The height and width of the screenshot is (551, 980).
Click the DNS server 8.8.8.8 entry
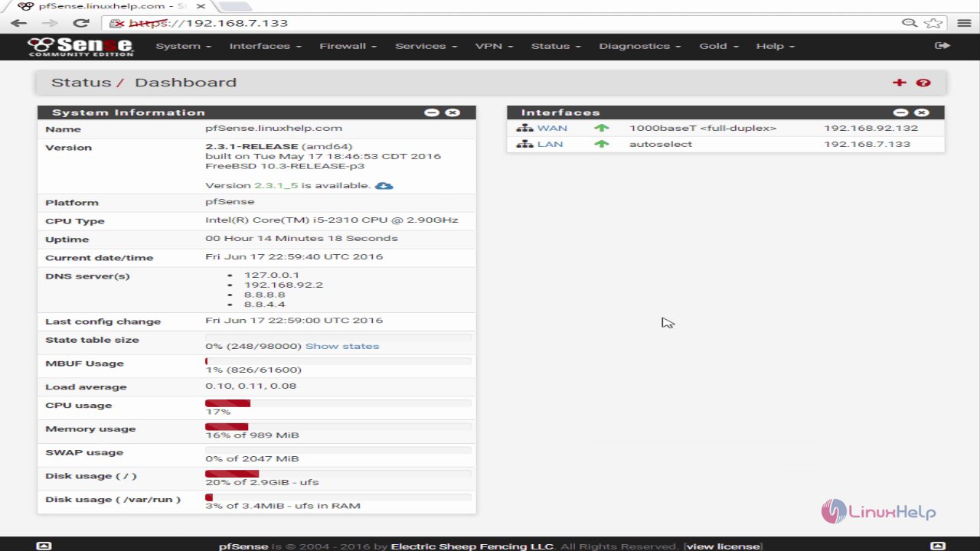(x=265, y=295)
